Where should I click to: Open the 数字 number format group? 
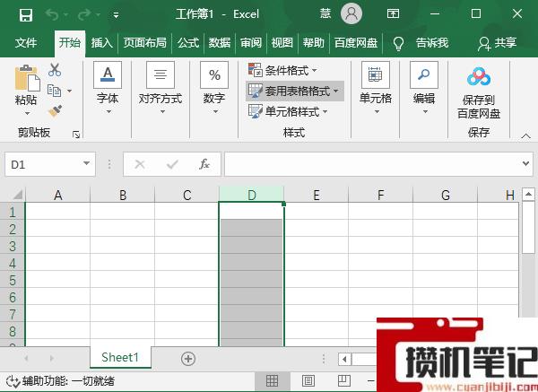pos(214,88)
